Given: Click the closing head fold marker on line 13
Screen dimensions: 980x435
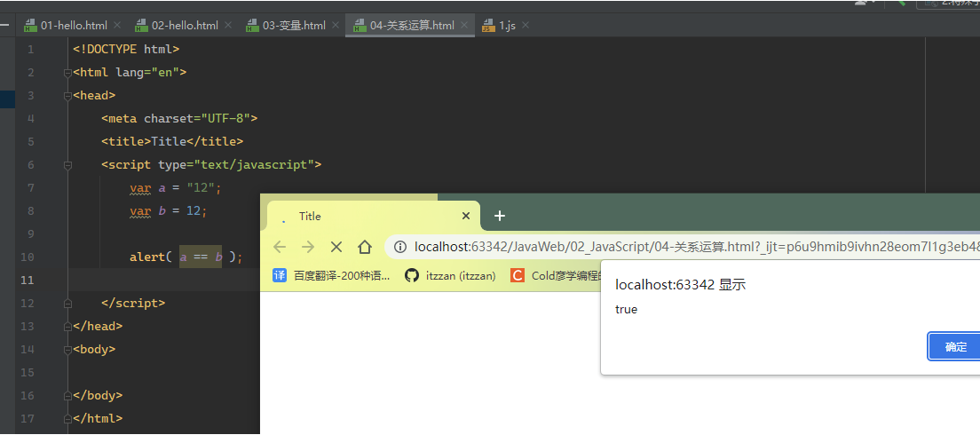Looking at the screenshot, I should (x=67, y=327).
